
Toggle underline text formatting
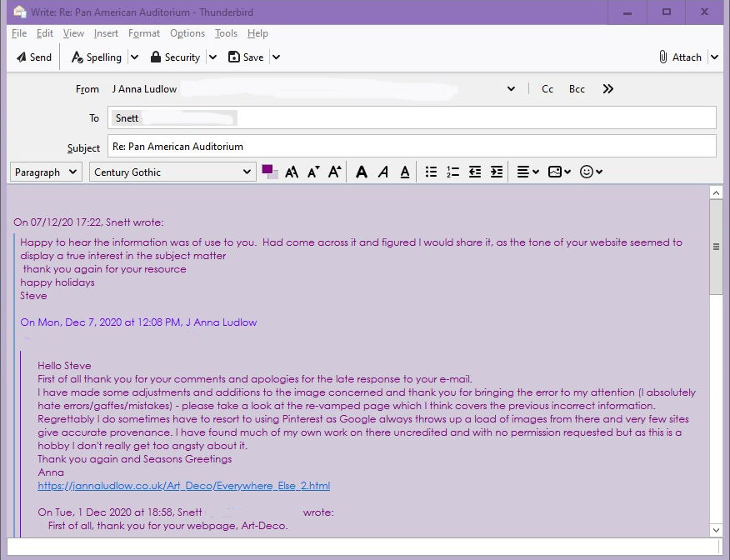[x=404, y=172]
